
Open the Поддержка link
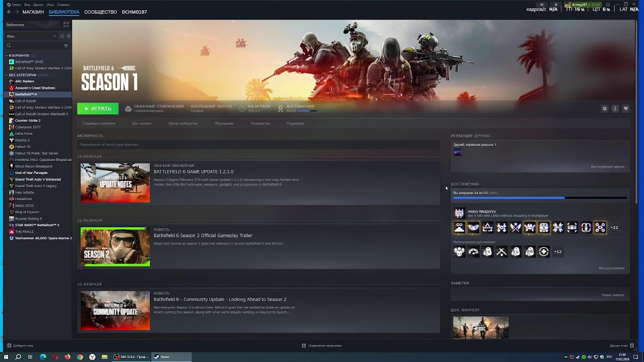[x=295, y=123]
